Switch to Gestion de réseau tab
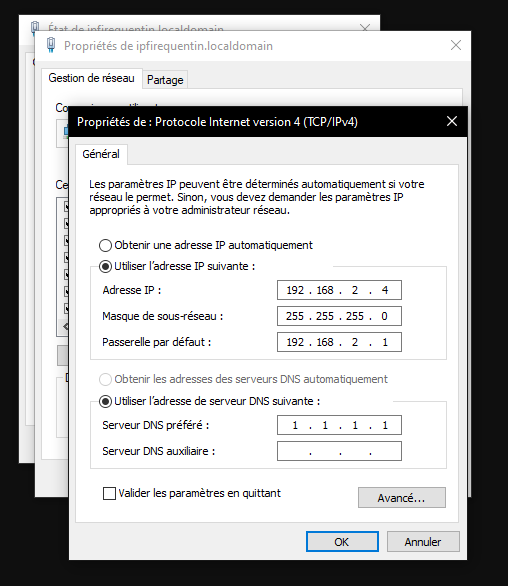508x586 pixels. (92, 78)
